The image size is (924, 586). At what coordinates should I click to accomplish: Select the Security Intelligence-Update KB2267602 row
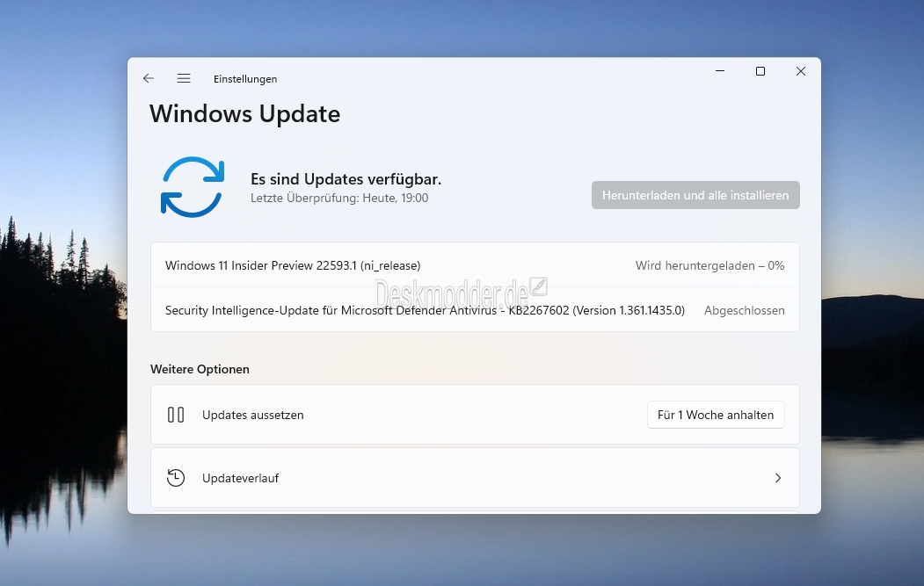[x=475, y=310]
